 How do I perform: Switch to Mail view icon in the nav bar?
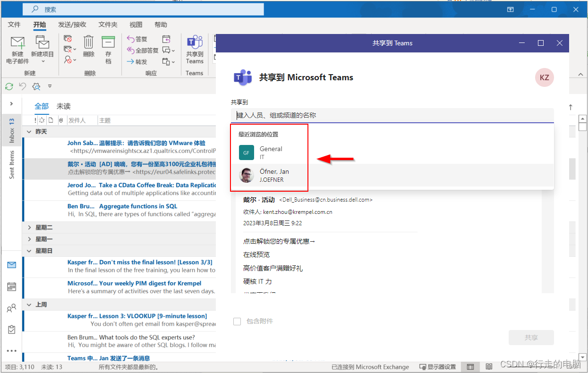[12, 265]
